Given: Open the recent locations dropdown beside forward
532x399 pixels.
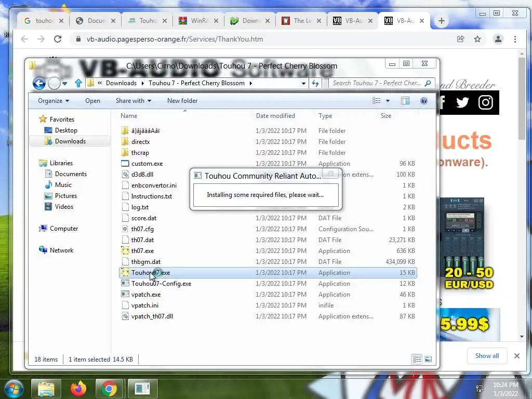Looking at the screenshot, I should click(x=64, y=83).
